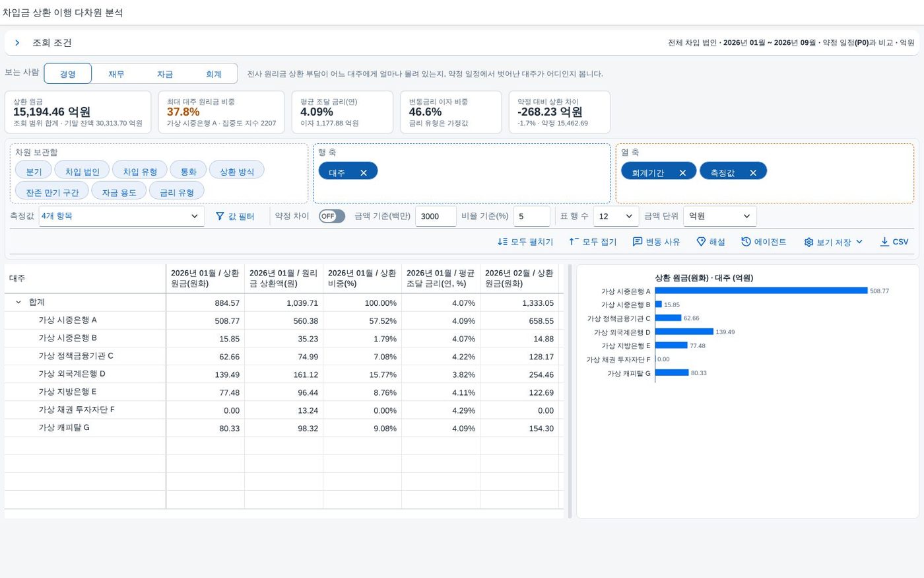
Task: Open the 상환 원금 KPI card
Action: pos(78,112)
